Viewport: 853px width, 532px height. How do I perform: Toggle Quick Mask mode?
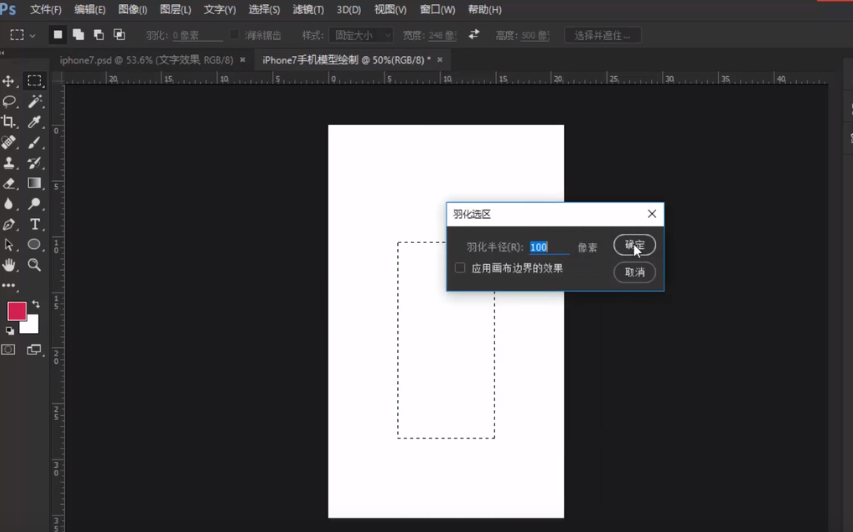coord(8,350)
